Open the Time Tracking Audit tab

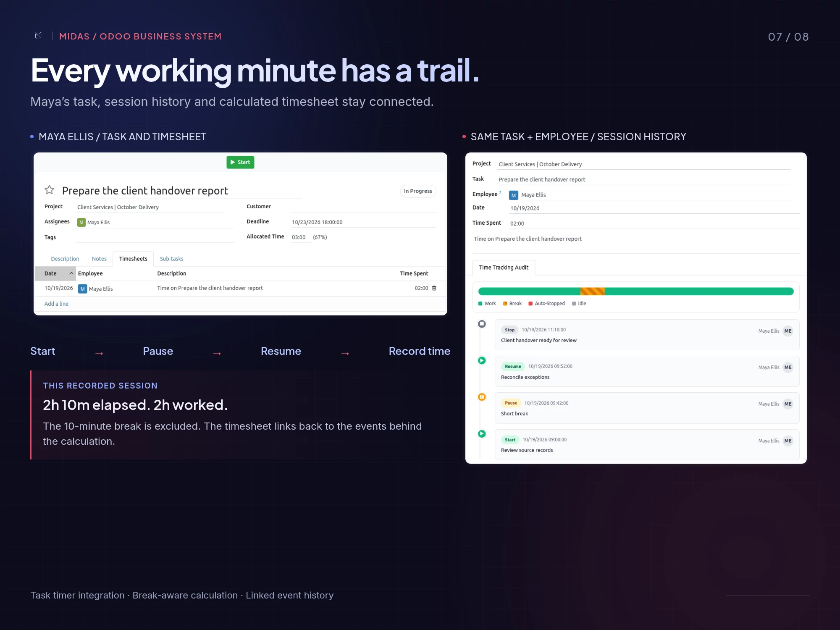(x=504, y=268)
